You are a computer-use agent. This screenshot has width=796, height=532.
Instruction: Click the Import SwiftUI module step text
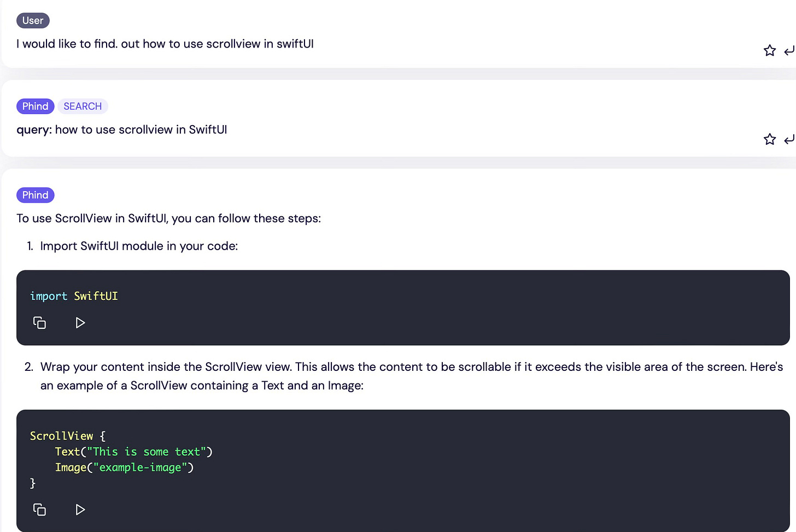click(x=138, y=246)
